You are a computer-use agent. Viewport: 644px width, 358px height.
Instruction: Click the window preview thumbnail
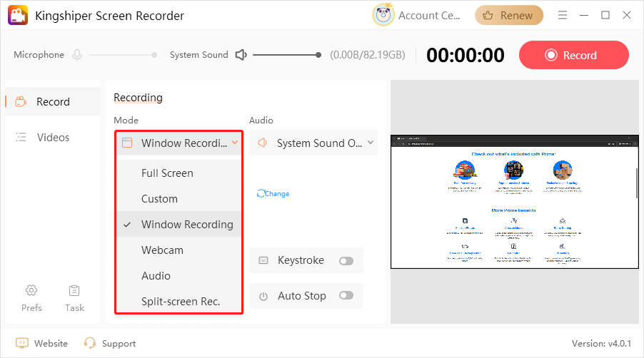514,202
